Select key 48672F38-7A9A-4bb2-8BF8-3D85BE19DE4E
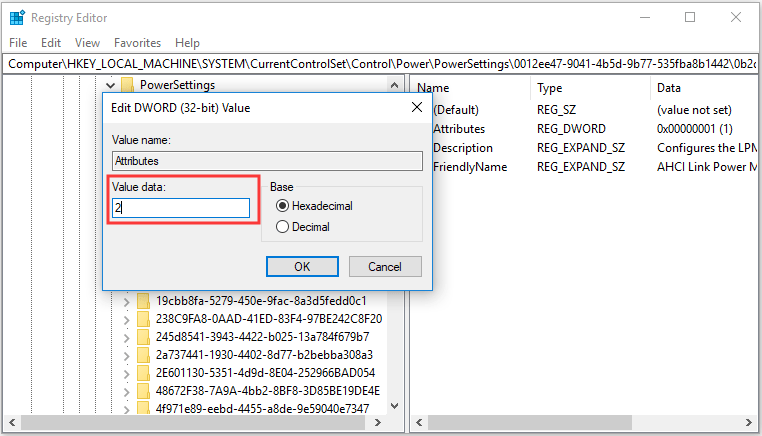The height and width of the screenshot is (436, 762). (268, 391)
